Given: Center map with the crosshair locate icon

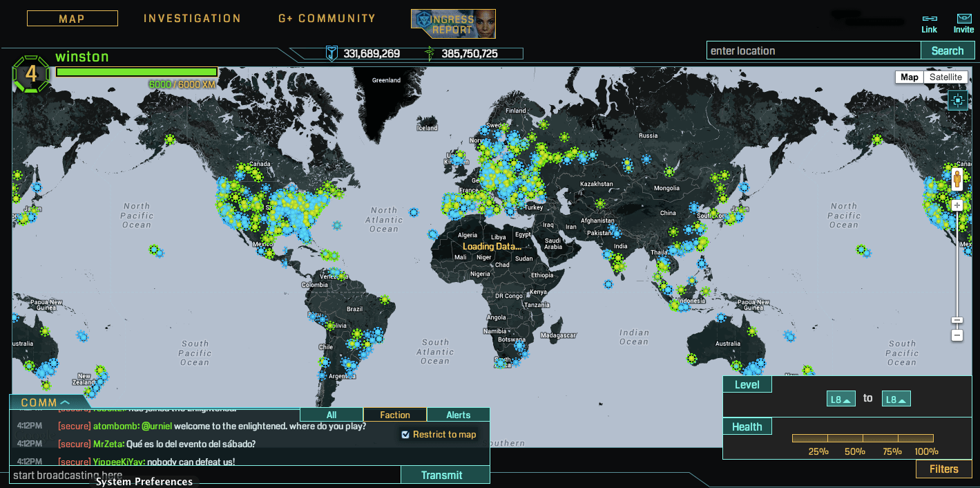Looking at the screenshot, I should pos(958,101).
